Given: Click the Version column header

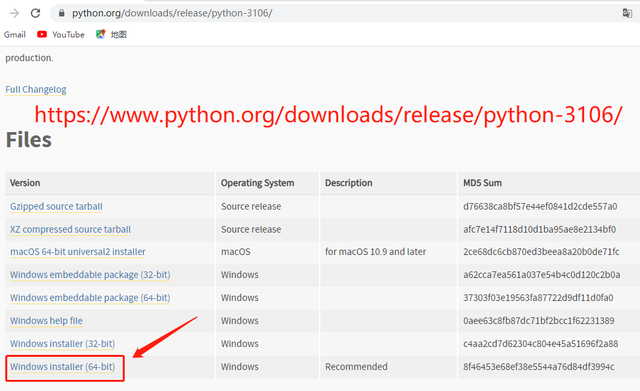Looking at the screenshot, I should point(25,183).
